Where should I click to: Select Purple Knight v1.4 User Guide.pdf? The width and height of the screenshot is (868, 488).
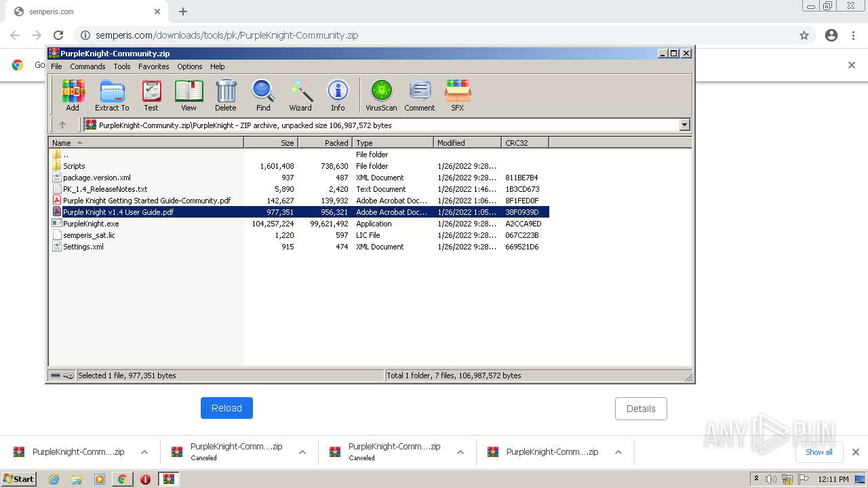tap(299, 212)
